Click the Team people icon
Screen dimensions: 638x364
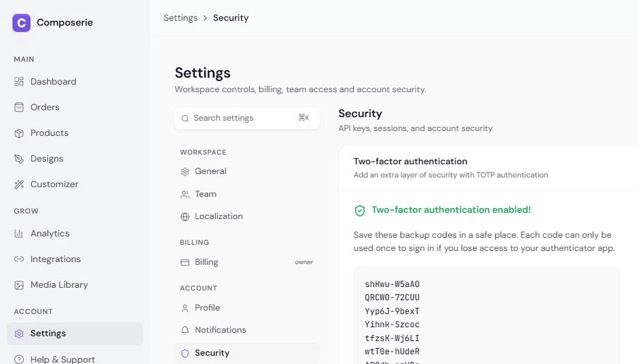click(x=184, y=194)
